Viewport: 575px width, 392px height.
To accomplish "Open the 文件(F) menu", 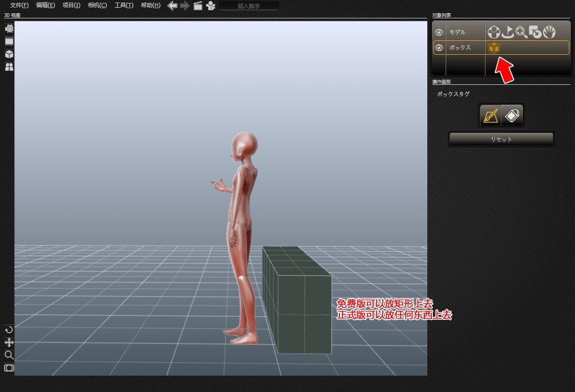I will pyautogui.click(x=18, y=5).
